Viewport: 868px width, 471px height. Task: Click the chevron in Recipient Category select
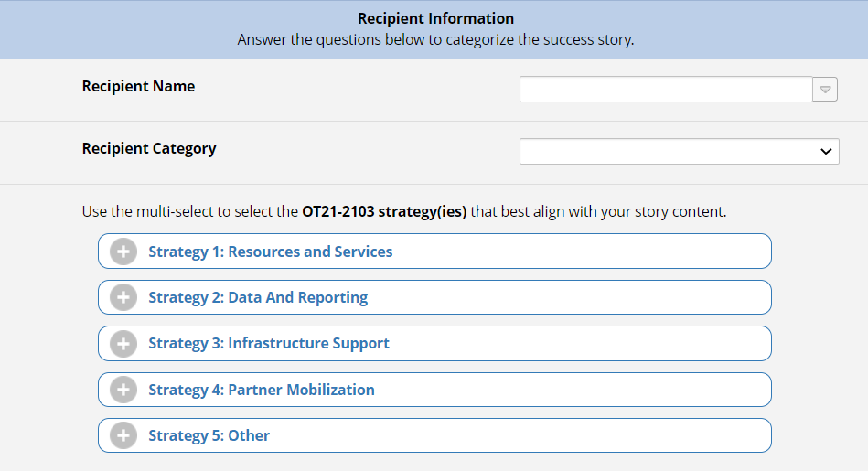(826, 151)
